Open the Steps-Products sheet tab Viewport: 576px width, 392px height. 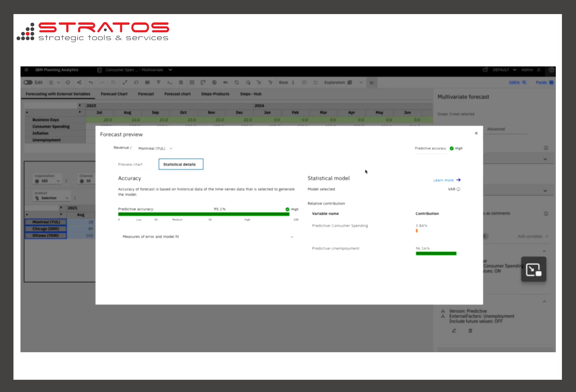point(215,94)
